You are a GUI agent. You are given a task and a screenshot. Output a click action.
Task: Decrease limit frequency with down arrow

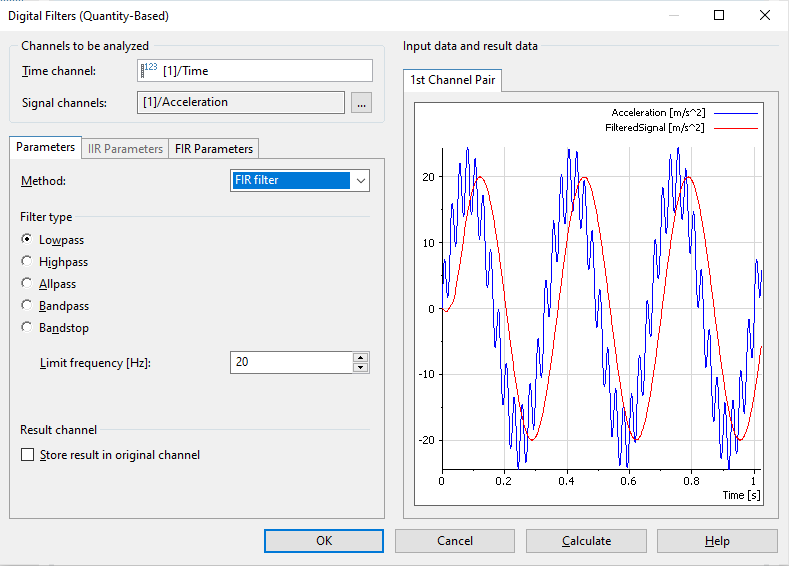360,367
